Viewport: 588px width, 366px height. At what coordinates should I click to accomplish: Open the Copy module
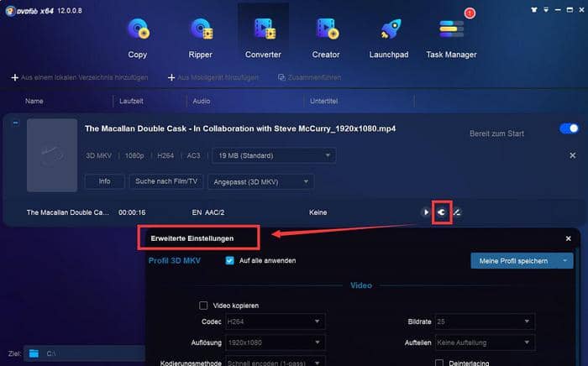(138, 39)
